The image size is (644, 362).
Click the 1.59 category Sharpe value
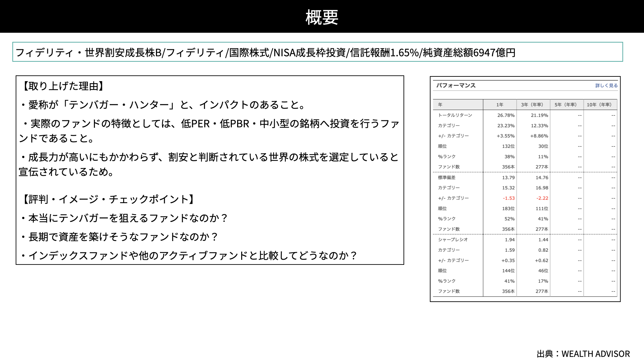point(510,250)
